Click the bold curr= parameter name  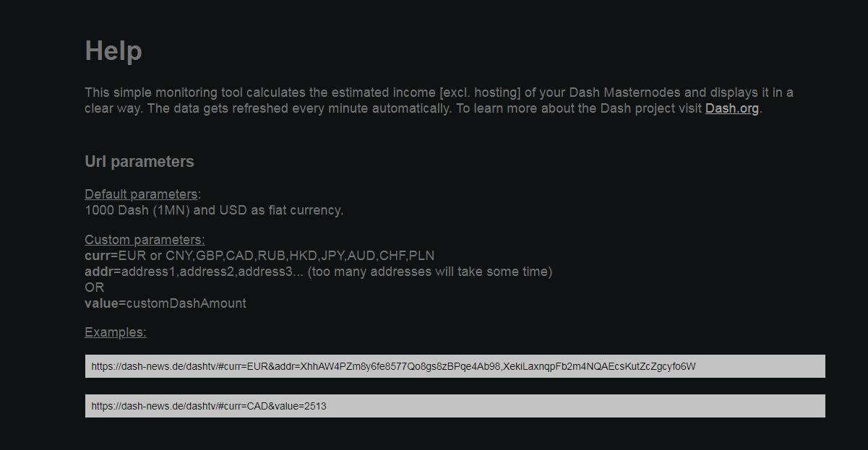pos(101,256)
